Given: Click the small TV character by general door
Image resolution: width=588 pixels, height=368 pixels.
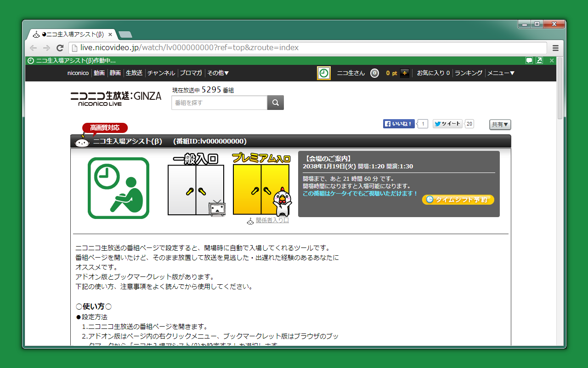Looking at the screenshot, I should click(217, 208).
